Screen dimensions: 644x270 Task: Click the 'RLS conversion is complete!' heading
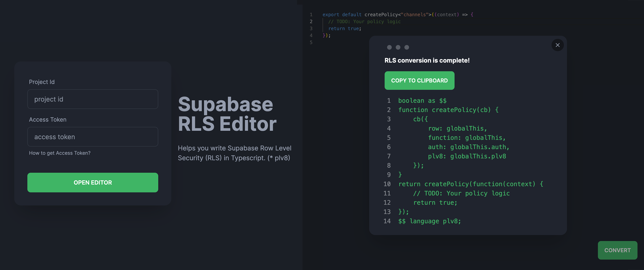(x=427, y=60)
